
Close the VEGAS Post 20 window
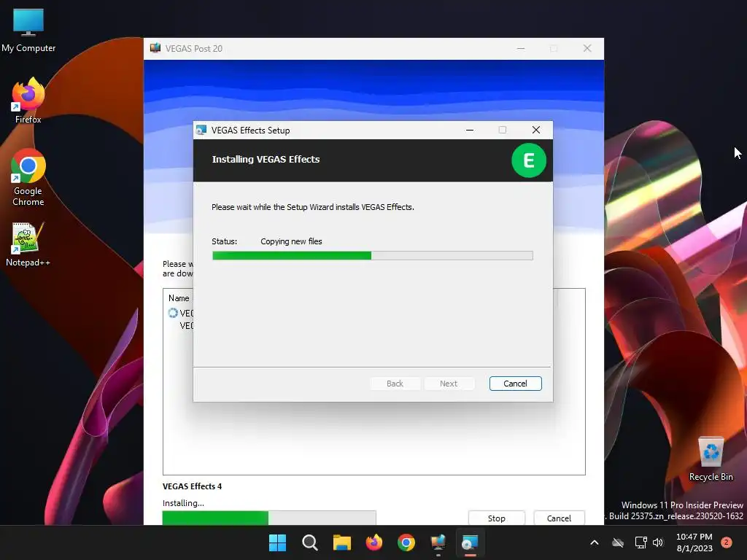587,48
